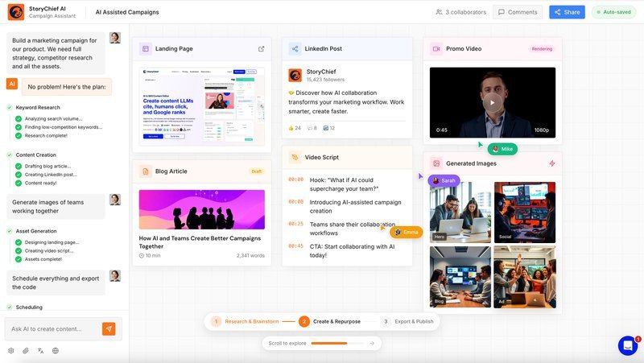
Task: Open the blue chat support bubble
Action: pos(628,346)
